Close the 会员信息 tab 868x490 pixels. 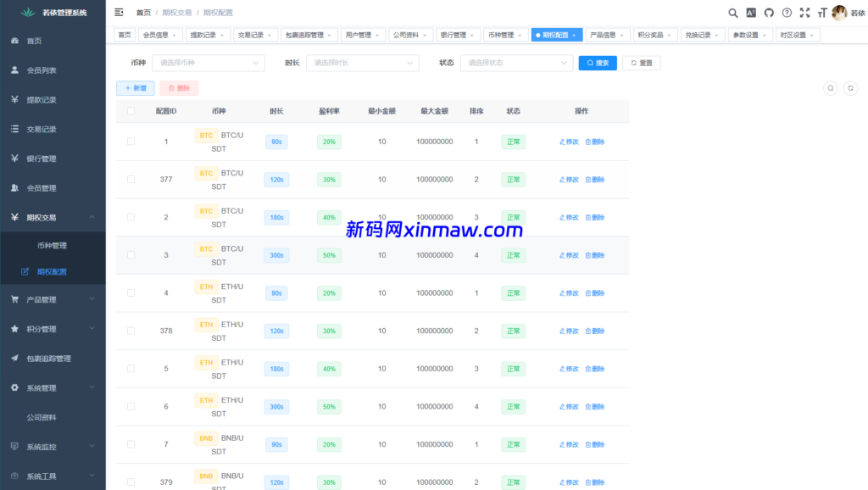tap(175, 36)
